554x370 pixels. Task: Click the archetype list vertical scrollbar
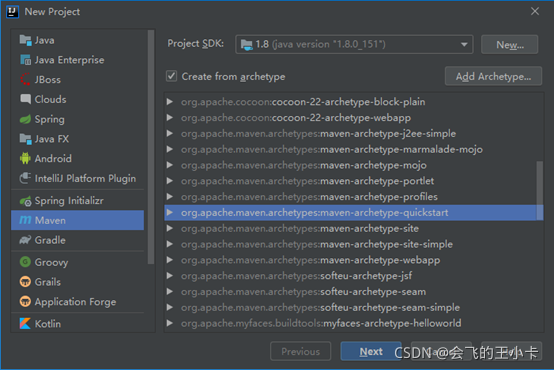(540, 191)
